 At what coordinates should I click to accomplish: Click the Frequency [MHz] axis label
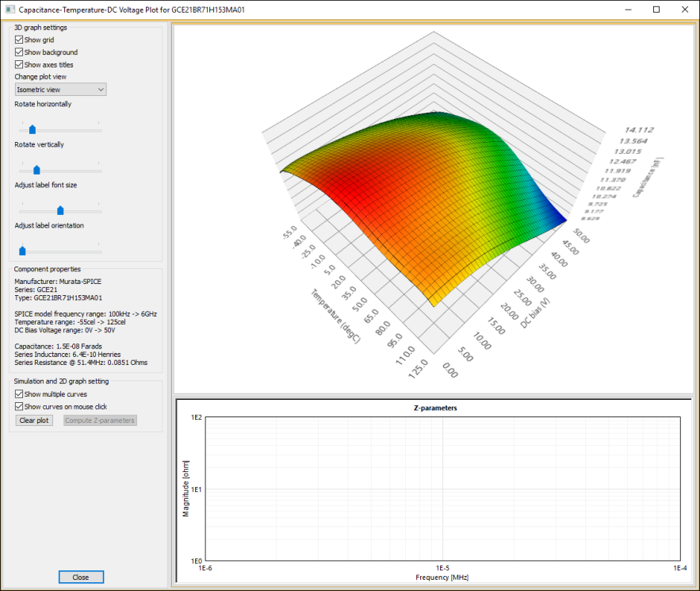point(442,578)
